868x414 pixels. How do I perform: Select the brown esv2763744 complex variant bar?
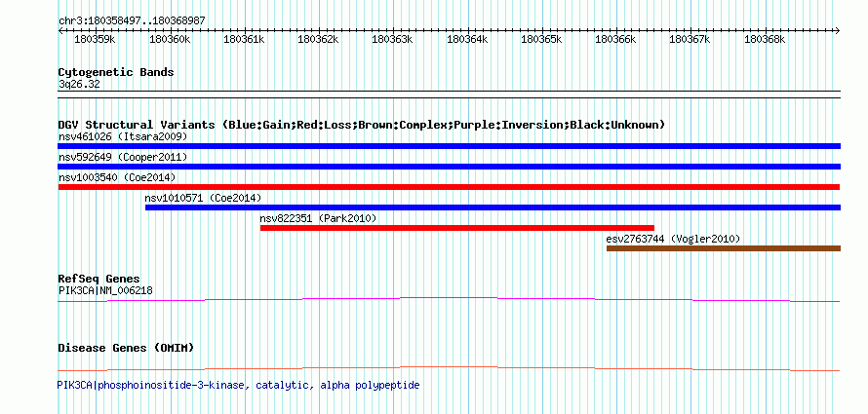(x=724, y=248)
